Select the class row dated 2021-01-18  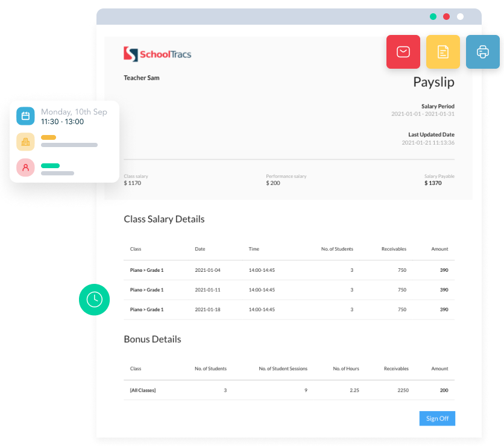[289, 309]
